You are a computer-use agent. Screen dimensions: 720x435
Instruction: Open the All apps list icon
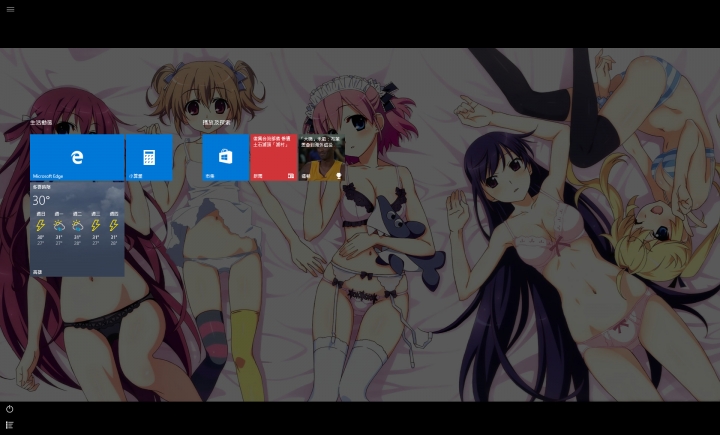click(x=10, y=425)
